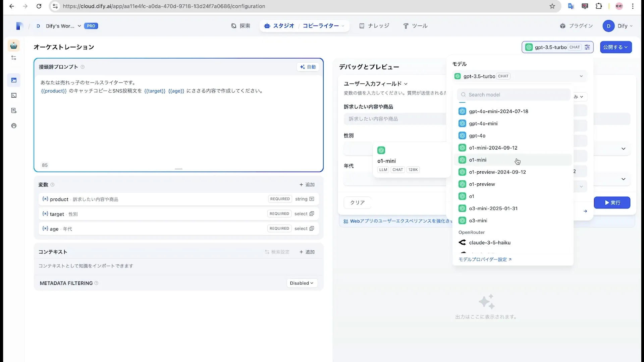
Task: Open sidebar app settings toggle icon
Action: [x=14, y=58]
